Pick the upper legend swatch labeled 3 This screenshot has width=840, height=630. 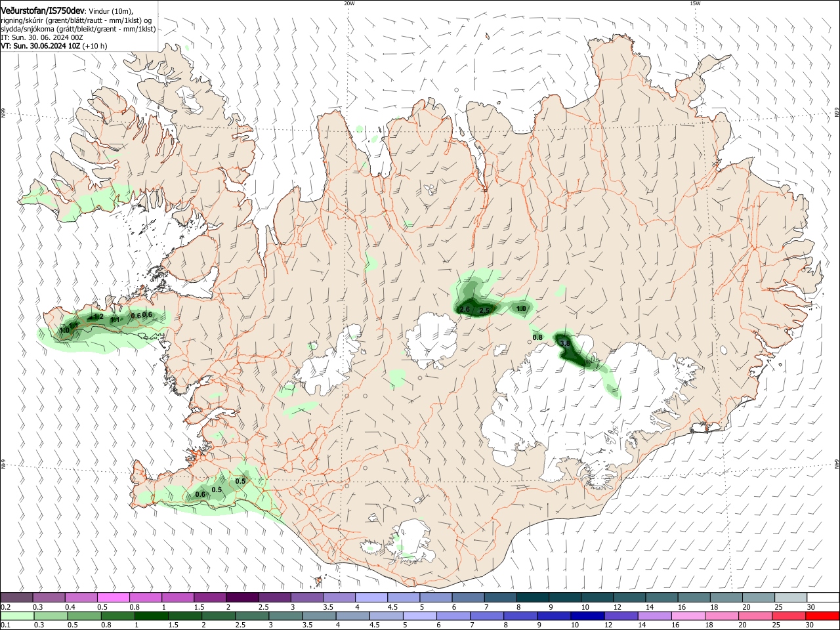point(306,597)
